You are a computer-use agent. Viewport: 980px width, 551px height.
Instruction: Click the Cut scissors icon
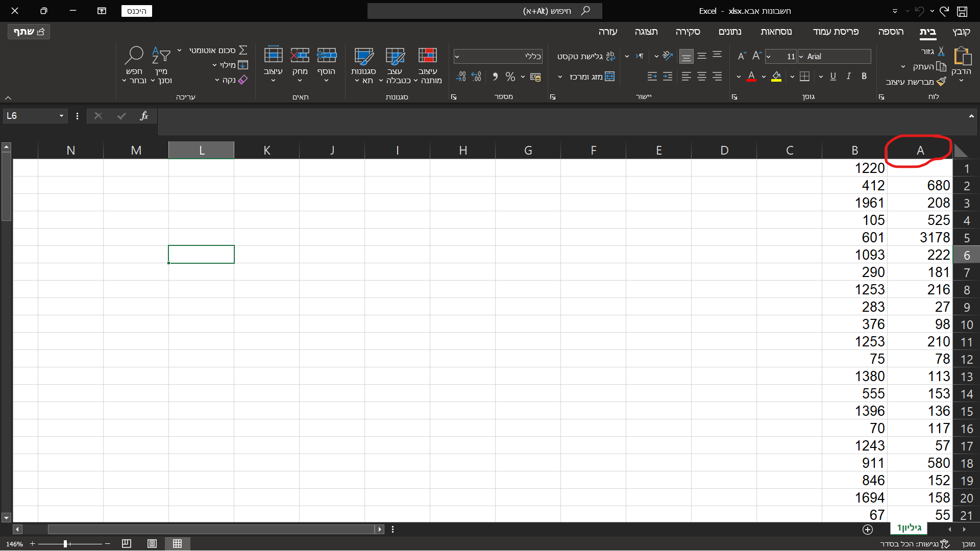pyautogui.click(x=941, y=51)
